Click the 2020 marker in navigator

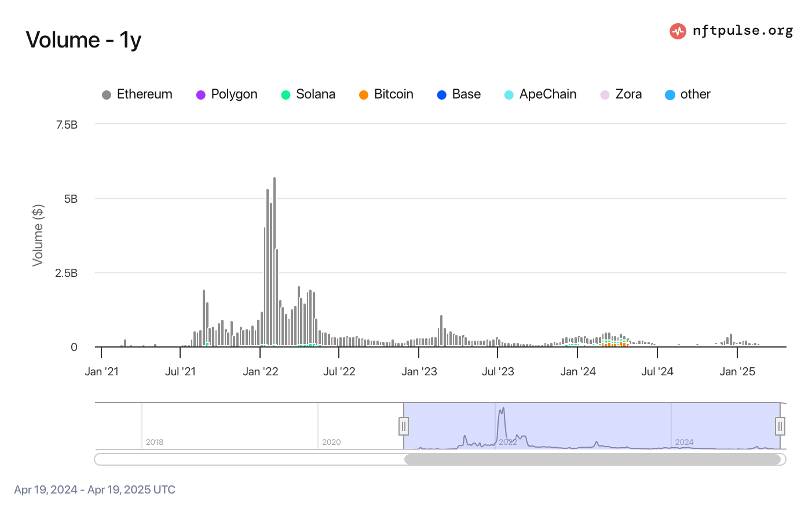pyautogui.click(x=331, y=442)
